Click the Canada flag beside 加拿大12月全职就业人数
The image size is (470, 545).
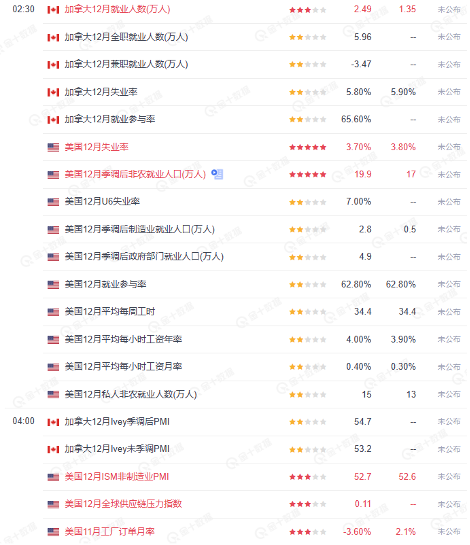[53, 37]
